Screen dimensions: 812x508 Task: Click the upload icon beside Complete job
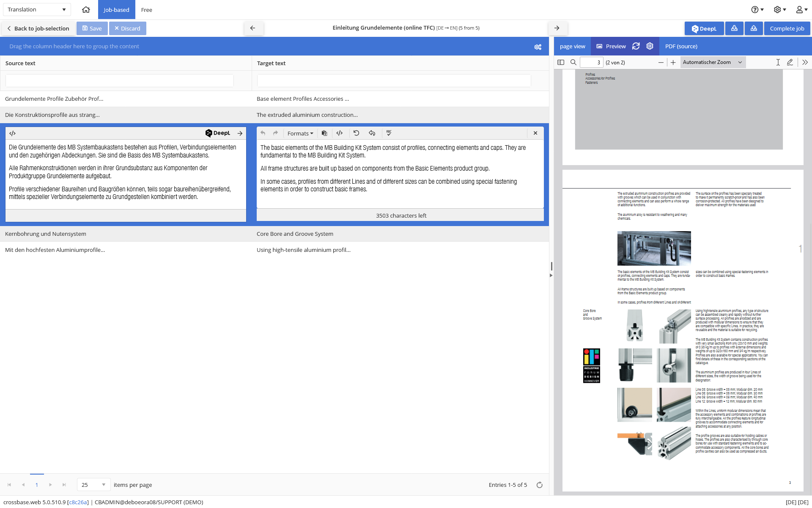[754, 28]
